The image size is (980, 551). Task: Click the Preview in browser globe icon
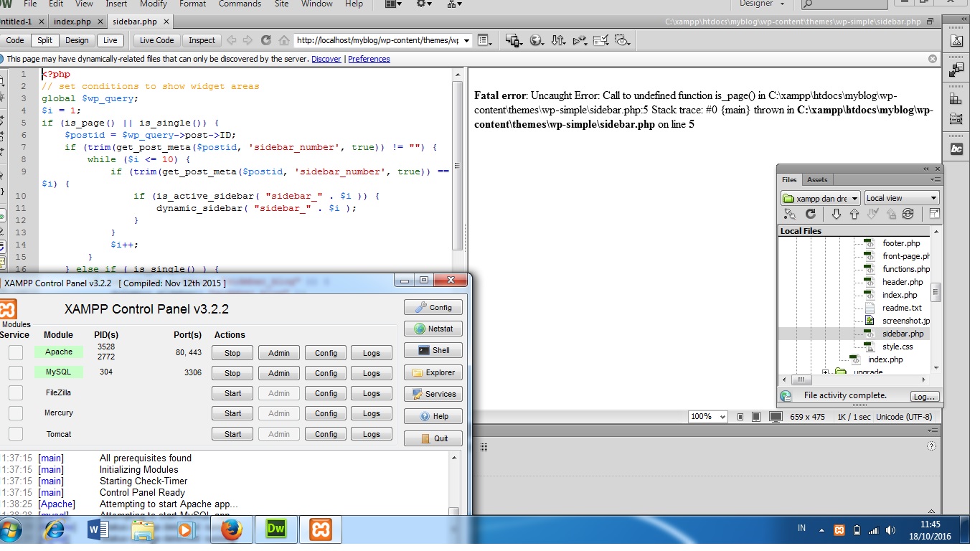537,40
